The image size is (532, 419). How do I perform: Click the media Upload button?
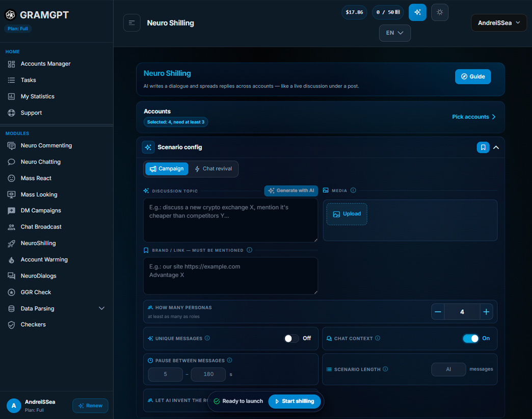tap(347, 214)
